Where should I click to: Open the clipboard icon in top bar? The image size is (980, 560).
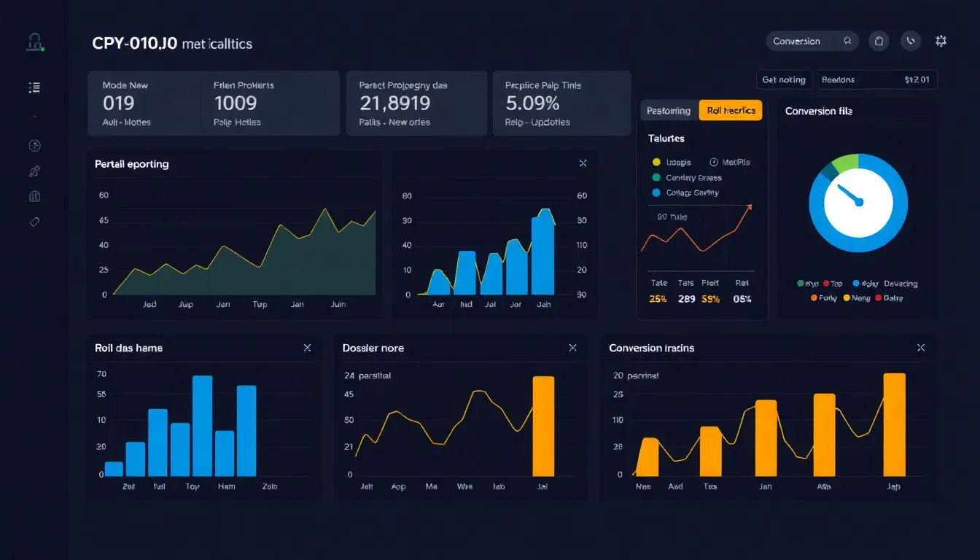coord(879,42)
